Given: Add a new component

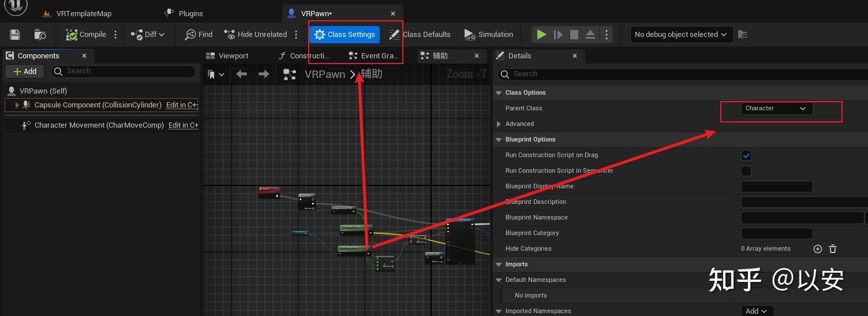Looking at the screenshot, I should coord(24,71).
